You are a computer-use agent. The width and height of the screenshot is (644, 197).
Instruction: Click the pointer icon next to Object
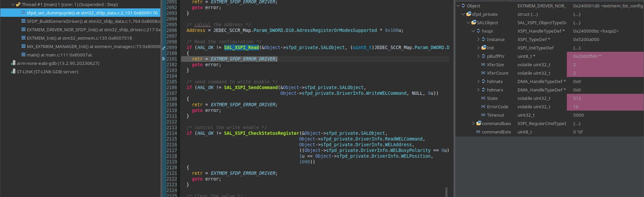pos(464,5)
